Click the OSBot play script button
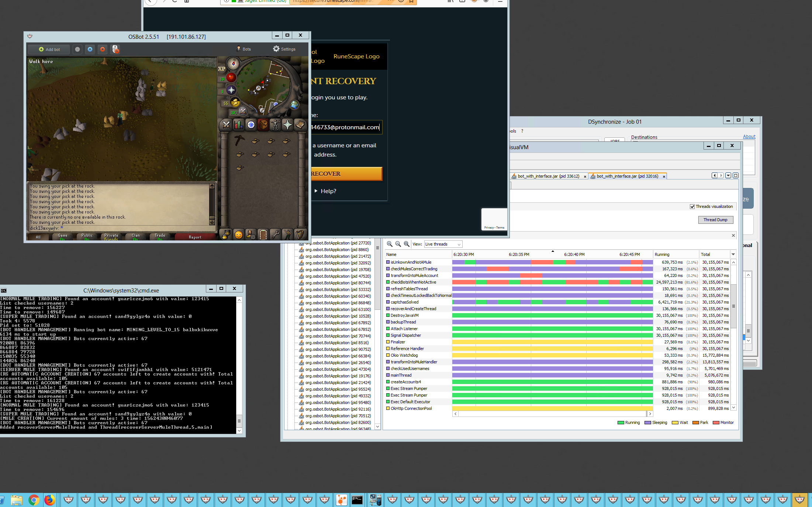This screenshot has width=812, height=507. tap(77, 49)
